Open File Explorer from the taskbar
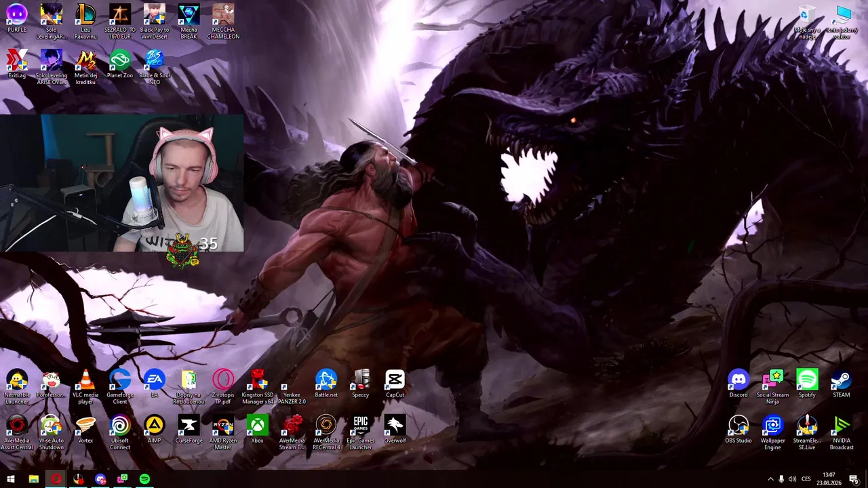Image resolution: width=868 pixels, height=488 pixels. 33,479
